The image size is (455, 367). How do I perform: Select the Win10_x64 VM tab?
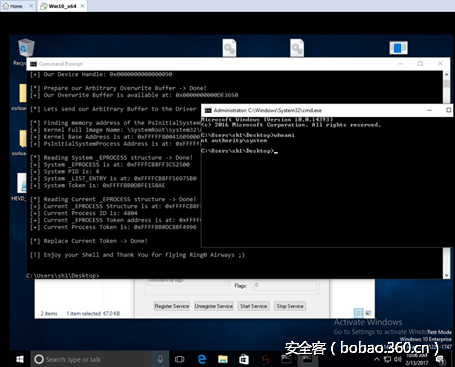pyautogui.click(x=62, y=6)
